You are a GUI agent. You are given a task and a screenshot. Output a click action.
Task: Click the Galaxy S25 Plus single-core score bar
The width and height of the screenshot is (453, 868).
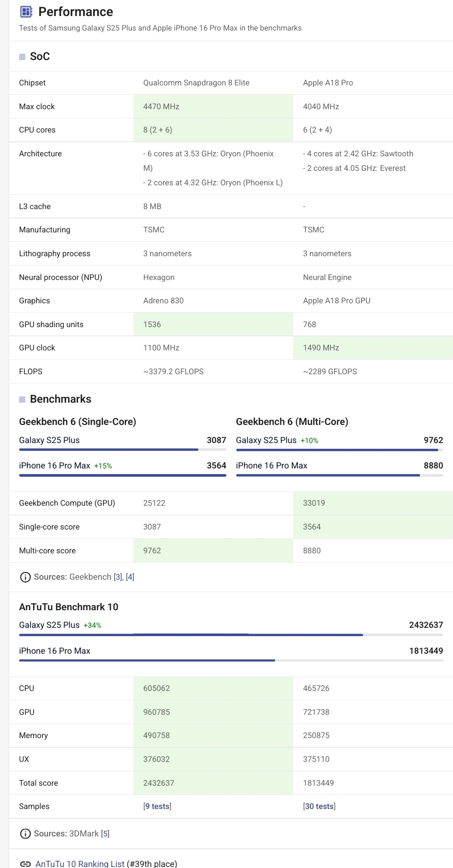pos(123,450)
